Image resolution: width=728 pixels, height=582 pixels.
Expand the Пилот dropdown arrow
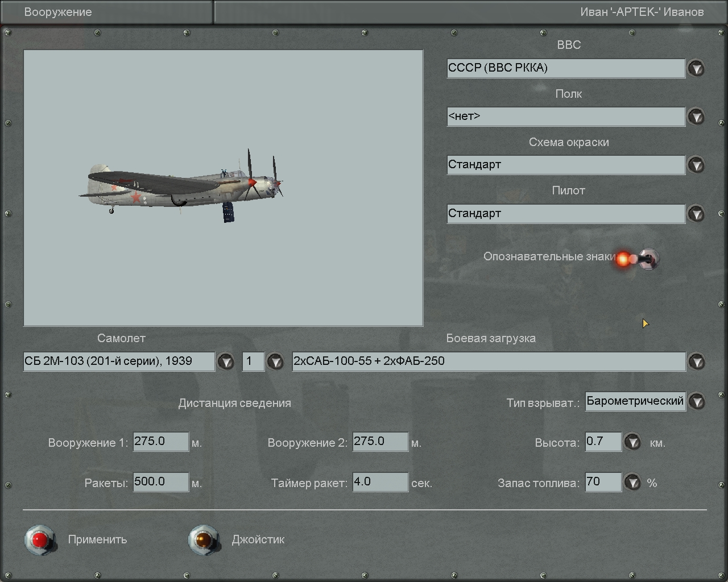(x=696, y=214)
